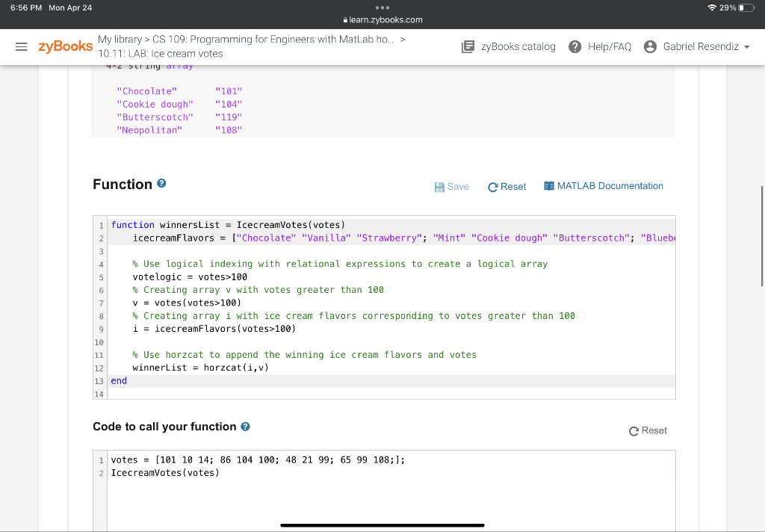The image size is (765, 532).
Task: Click the Help/FAQ question mark icon
Action: pos(574,46)
